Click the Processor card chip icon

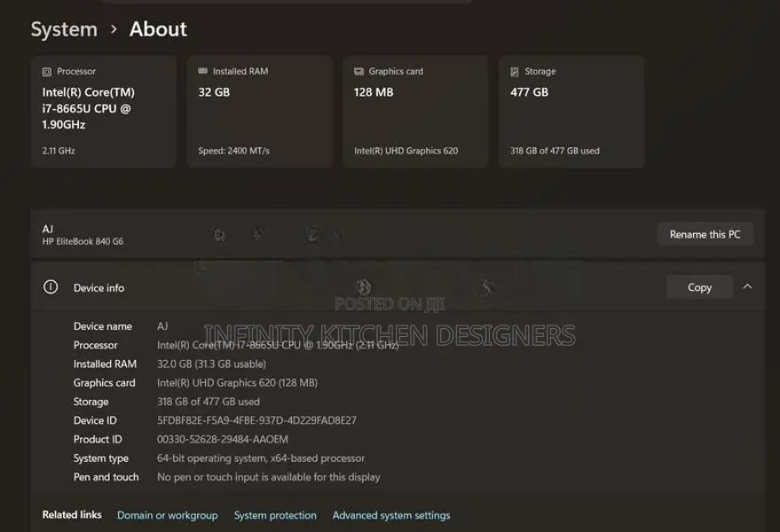click(x=47, y=72)
